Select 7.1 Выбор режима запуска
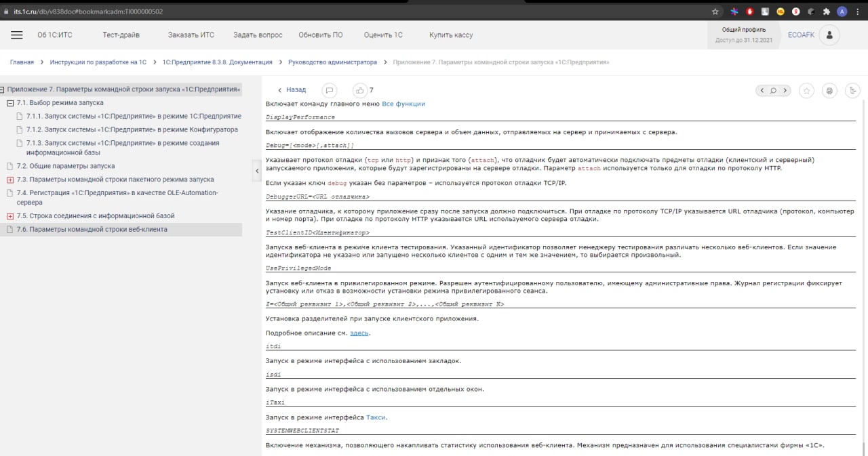Image resolution: width=868 pixels, height=456 pixels. pyautogui.click(x=60, y=103)
